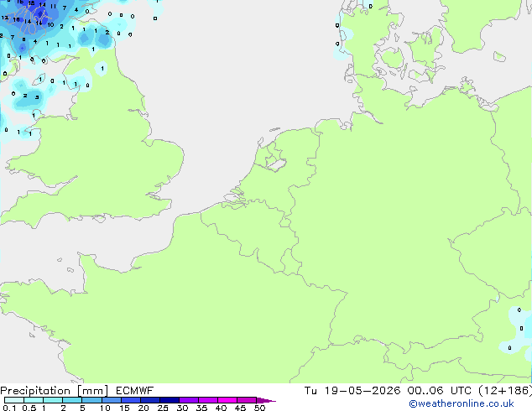The height and width of the screenshot is (411, 532).
Task: Click the '25' legend scale label
Action: click(163, 408)
